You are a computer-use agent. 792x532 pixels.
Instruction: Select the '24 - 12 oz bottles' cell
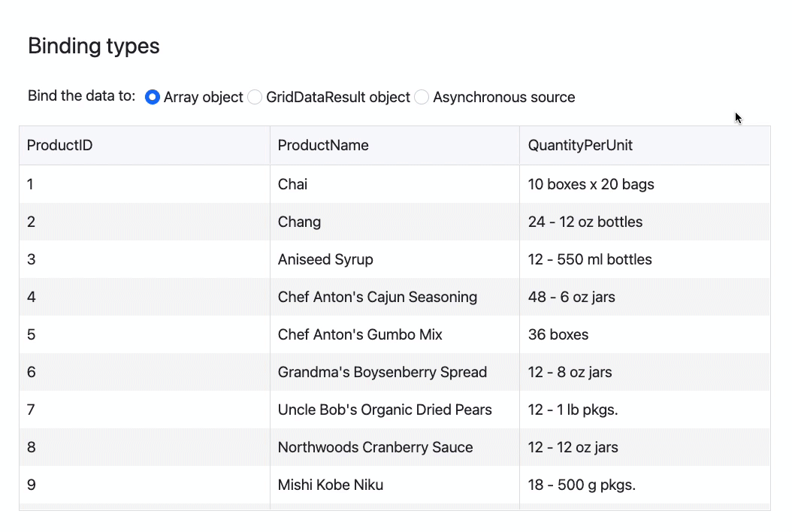point(585,222)
